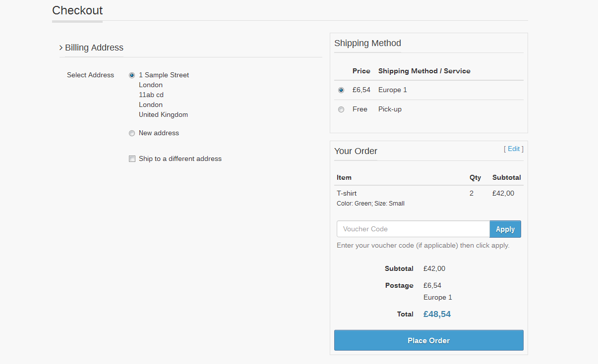Click the Checkout page heading
The image size is (598, 364).
[77, 10]
